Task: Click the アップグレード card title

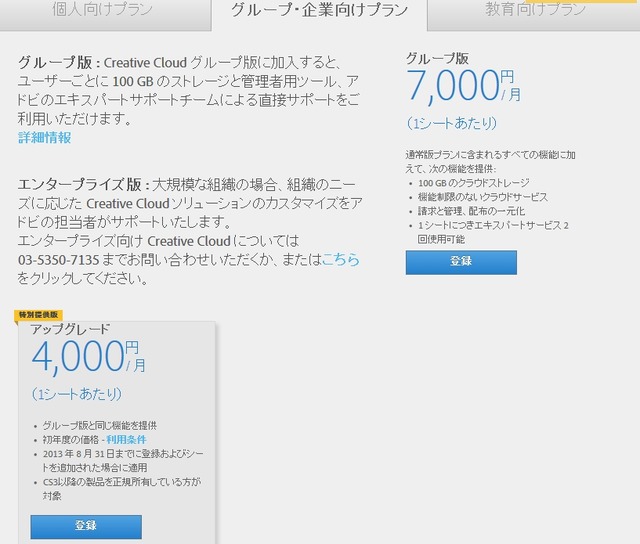Action: [70, 329]
